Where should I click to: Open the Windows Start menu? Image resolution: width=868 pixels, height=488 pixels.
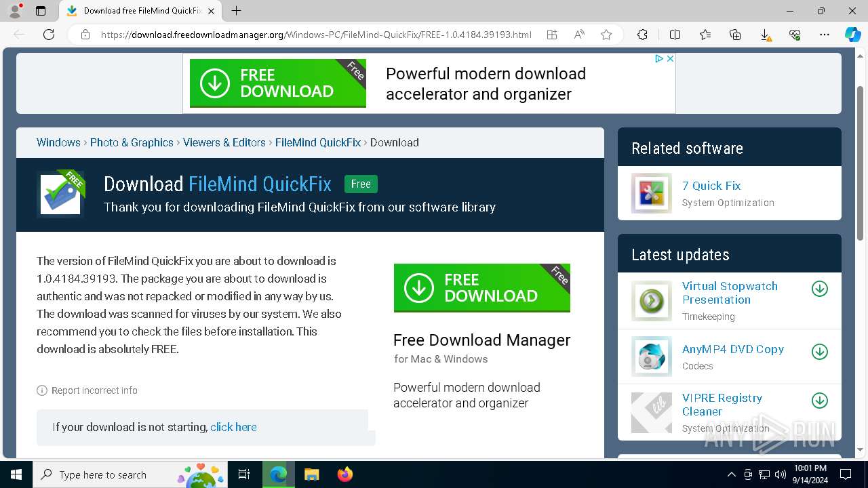pyautogui.click(x=16, y=474)
